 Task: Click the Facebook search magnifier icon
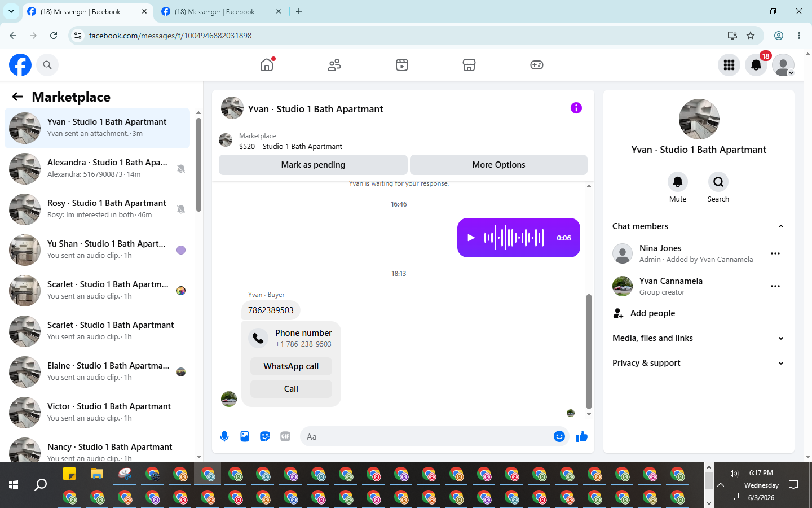pos(47,65)
